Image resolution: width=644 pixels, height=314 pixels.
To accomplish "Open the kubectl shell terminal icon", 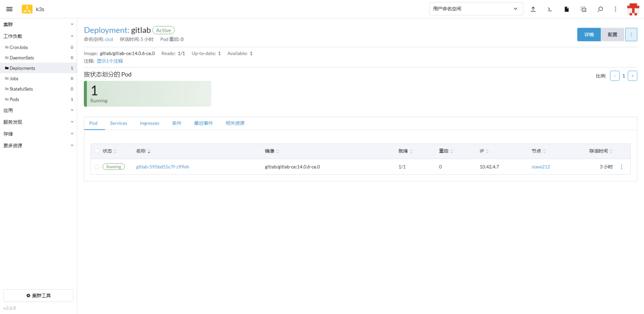I will 550,9.
